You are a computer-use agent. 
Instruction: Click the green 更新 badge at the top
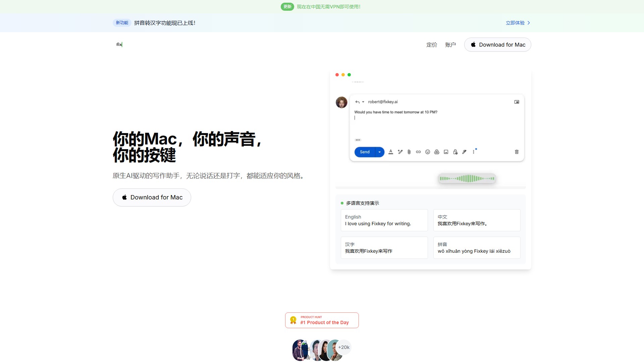287,7
